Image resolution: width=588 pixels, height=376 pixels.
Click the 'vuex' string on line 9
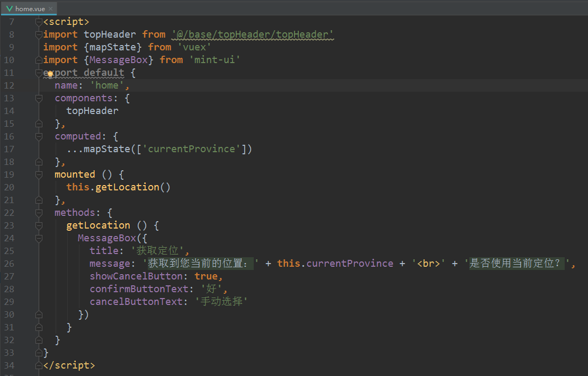[x=194, y=47]
